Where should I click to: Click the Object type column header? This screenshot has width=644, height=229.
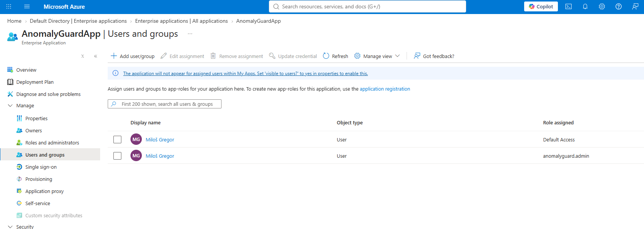tap(350, 122)
